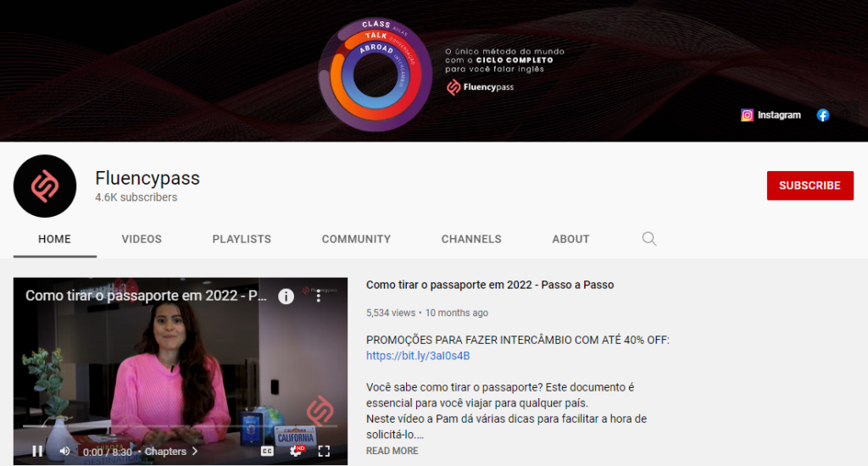The image size is (868, 466).
Task: Click the channel search magnifier icon
Action: click(x=649, y=239)
